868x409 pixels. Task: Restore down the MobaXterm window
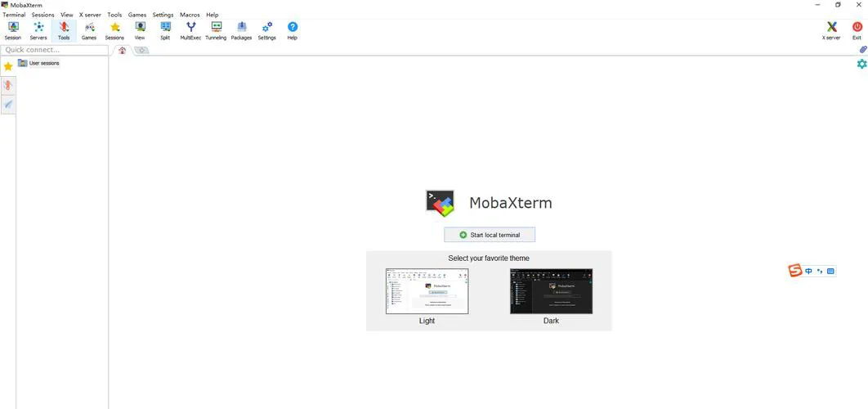point(838,5)
